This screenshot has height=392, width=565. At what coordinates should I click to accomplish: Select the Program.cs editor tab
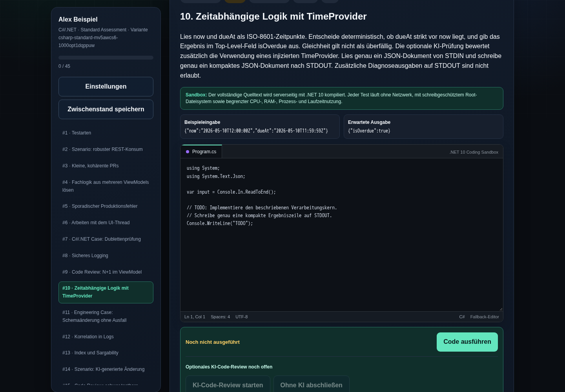click(x=201, y=152)
